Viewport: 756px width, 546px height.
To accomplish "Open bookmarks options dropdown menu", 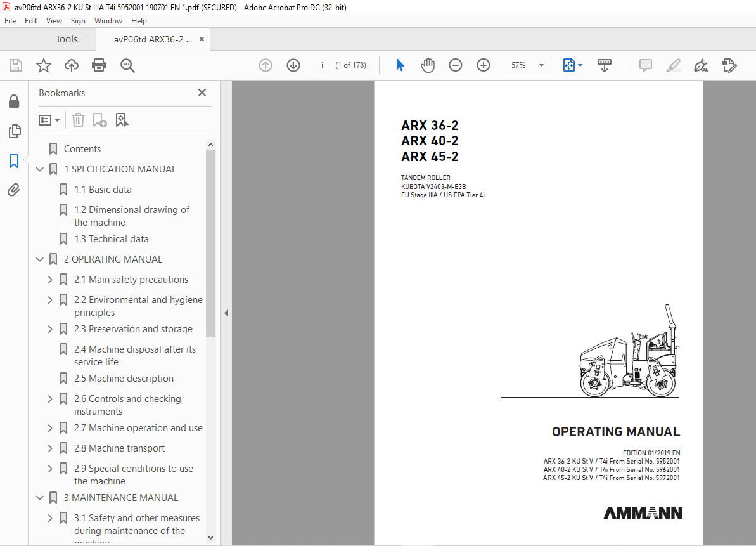I will (49, 120).
